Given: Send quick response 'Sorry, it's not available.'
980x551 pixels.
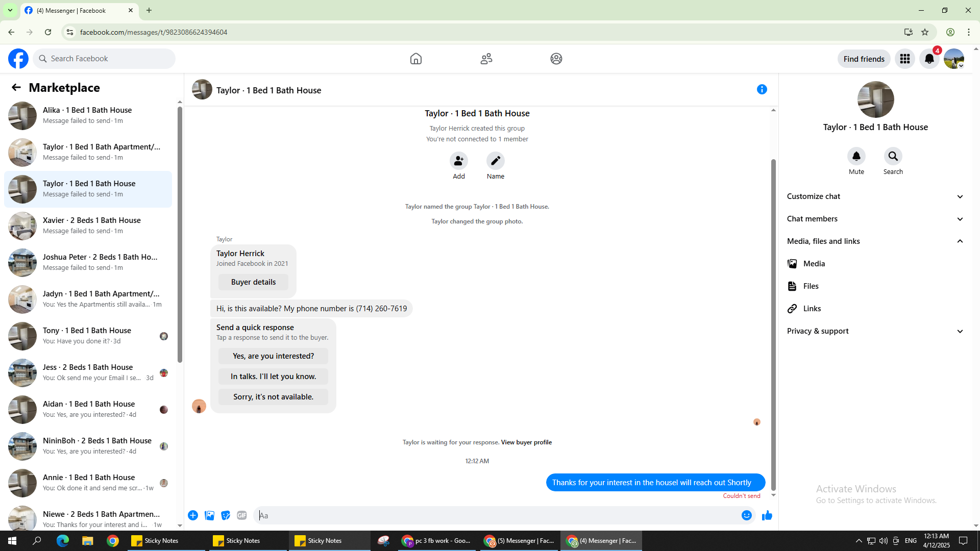Looking at the screenshot, I should 273,397.
